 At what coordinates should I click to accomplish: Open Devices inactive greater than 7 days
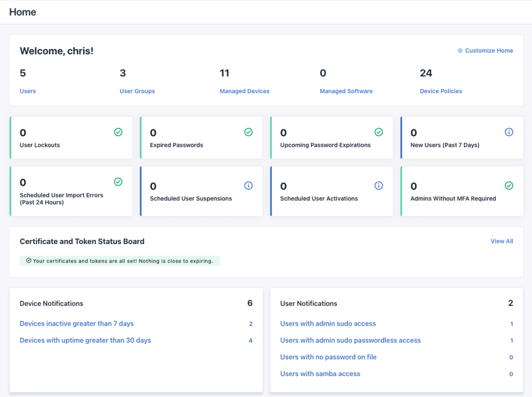76,324
